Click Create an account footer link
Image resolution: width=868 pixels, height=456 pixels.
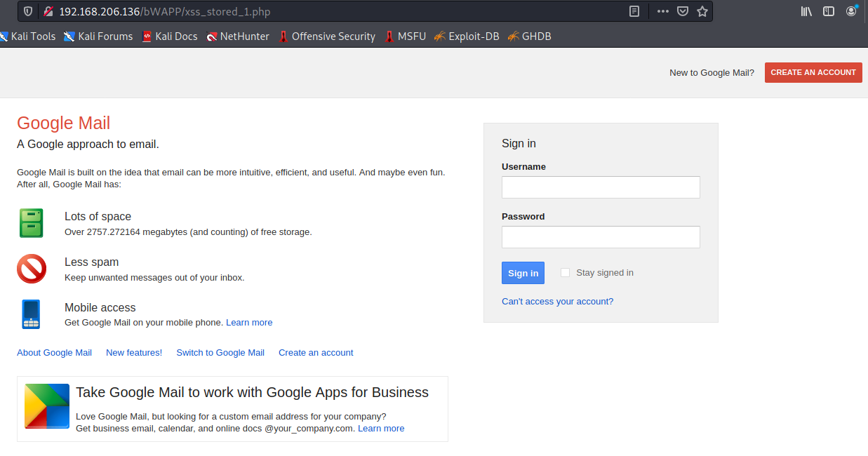316,353
